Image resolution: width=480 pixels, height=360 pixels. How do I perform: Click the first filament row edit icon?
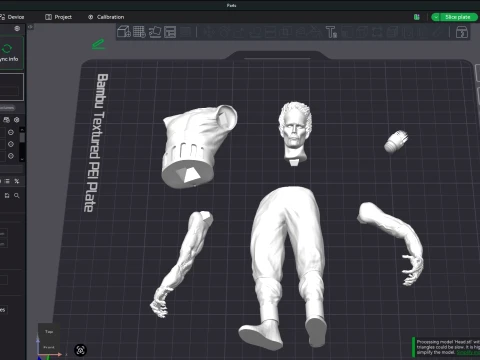pos(11,132)
